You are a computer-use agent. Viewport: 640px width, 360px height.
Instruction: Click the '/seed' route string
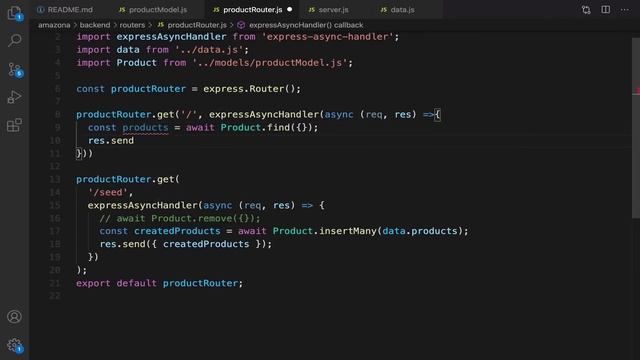pyautogui.click(x=108, y=192)
